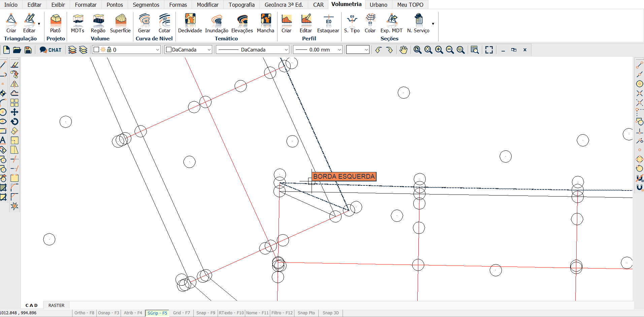Screen dimensions: 644x317
Task: Expand the 0.00 mm line weight dropdown
Action: (x=318, y=50)
